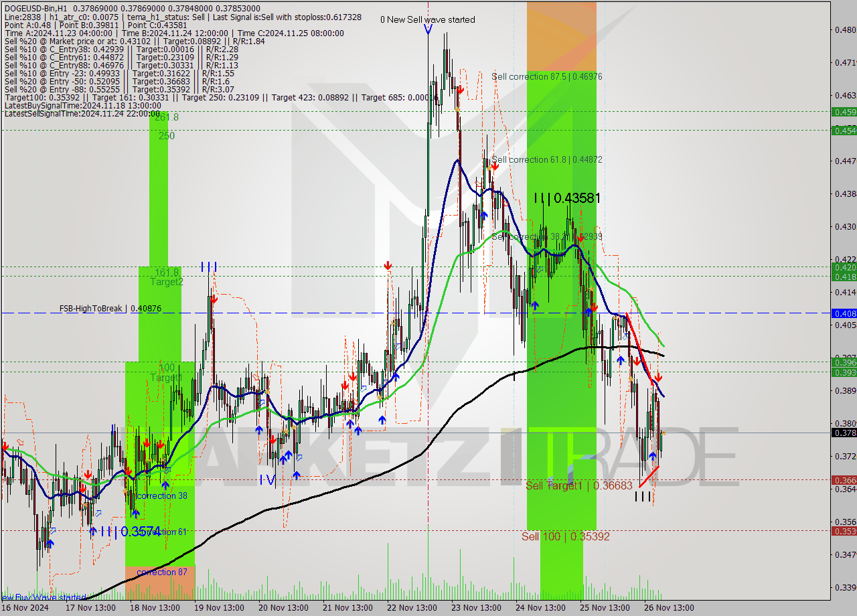Select the '0 New Sell wave started' label
Screen dimensions: 857x616
[x=427, y=19]
